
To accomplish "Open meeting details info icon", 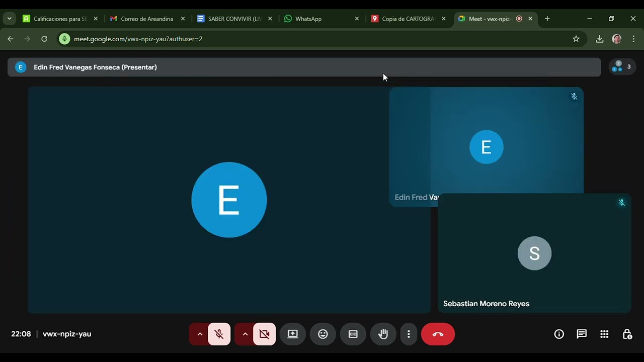I will [x=559, y=334].
